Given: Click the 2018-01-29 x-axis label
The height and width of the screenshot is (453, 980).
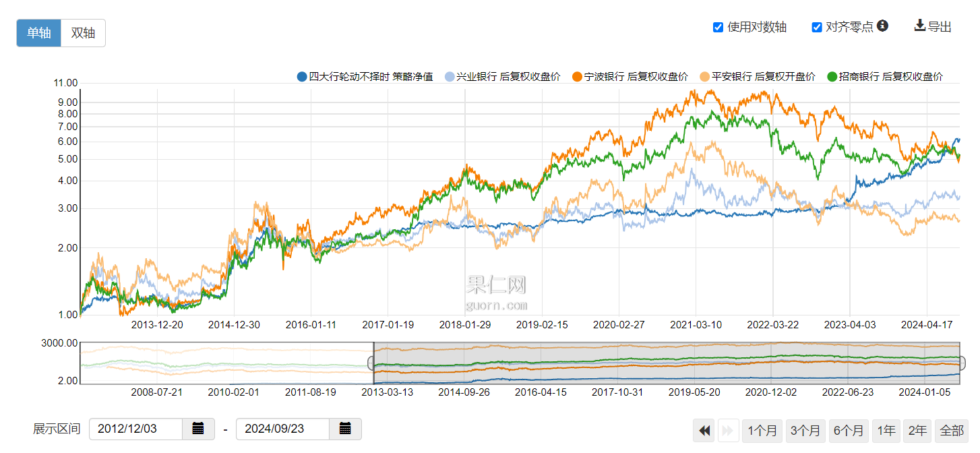Looking at the screenshot, I should point(465,324).
